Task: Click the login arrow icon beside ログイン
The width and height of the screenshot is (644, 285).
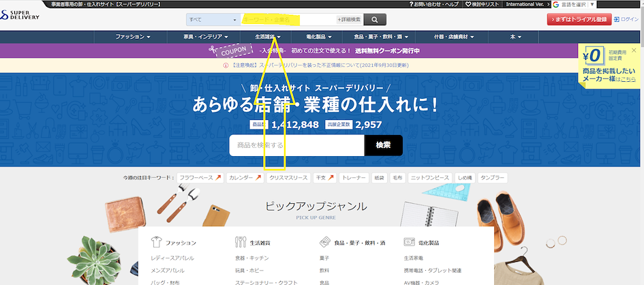Action: [616, 19]
